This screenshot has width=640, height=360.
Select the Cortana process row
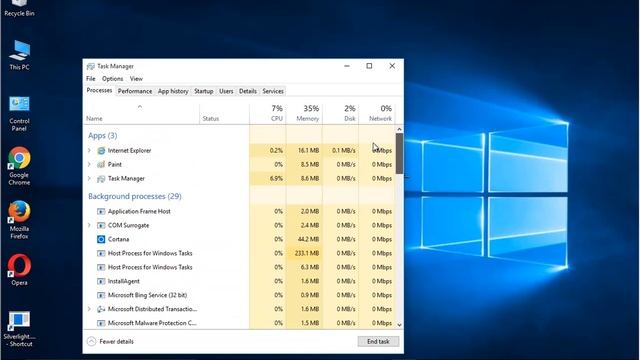point(240,239)
